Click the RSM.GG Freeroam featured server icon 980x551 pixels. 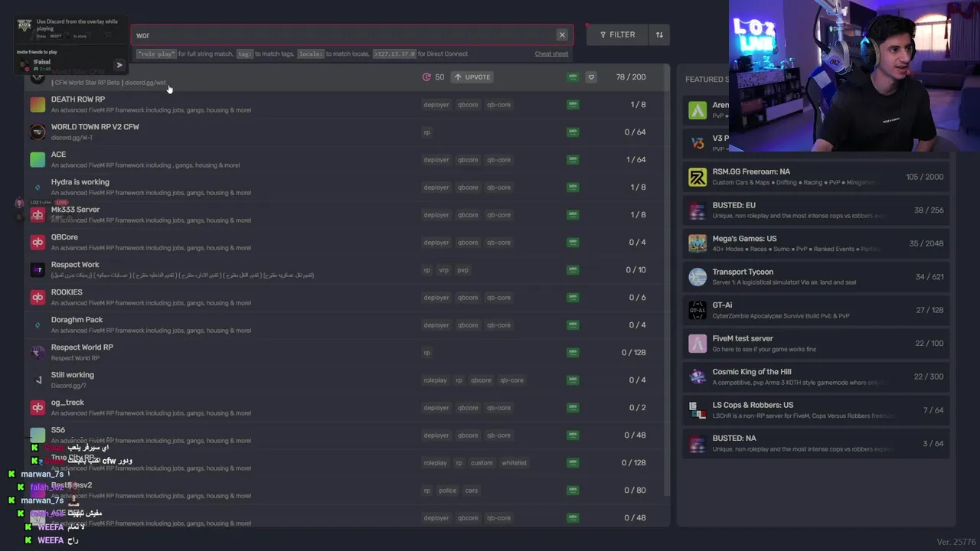[697, 178]
